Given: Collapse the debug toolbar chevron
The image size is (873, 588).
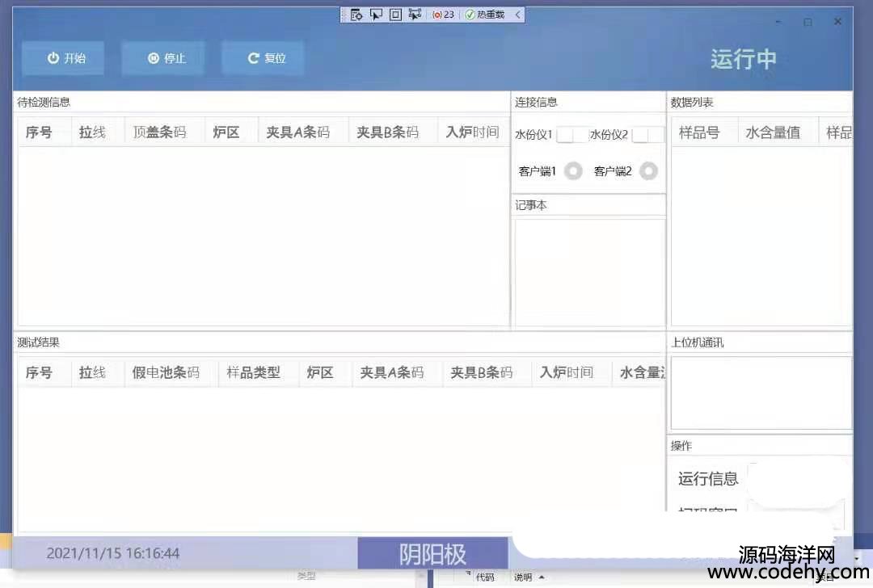Looking at the screenshot, I should pyautogui.click(x=517, y=15).
